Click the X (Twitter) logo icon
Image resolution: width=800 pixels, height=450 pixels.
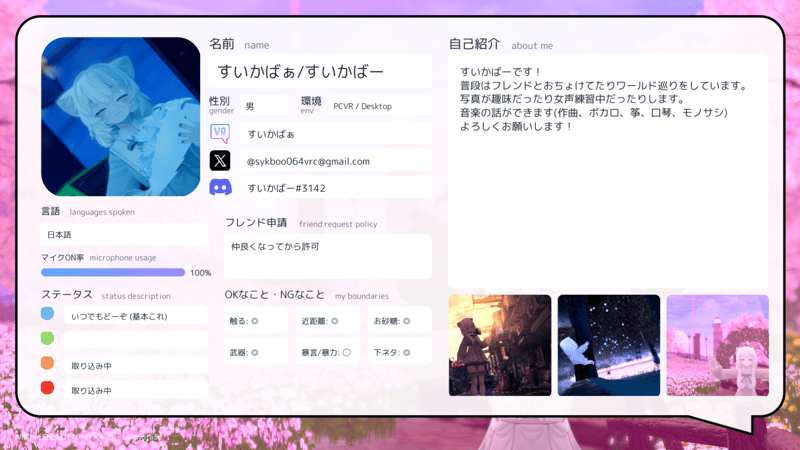pyautogui.click(x=220, y=161)
